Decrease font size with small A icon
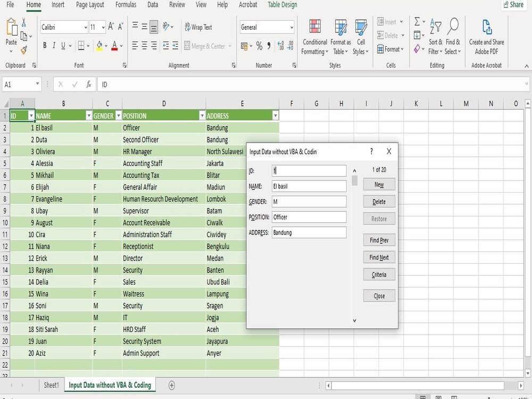532x399 pixels. click(x=120, y=27)
